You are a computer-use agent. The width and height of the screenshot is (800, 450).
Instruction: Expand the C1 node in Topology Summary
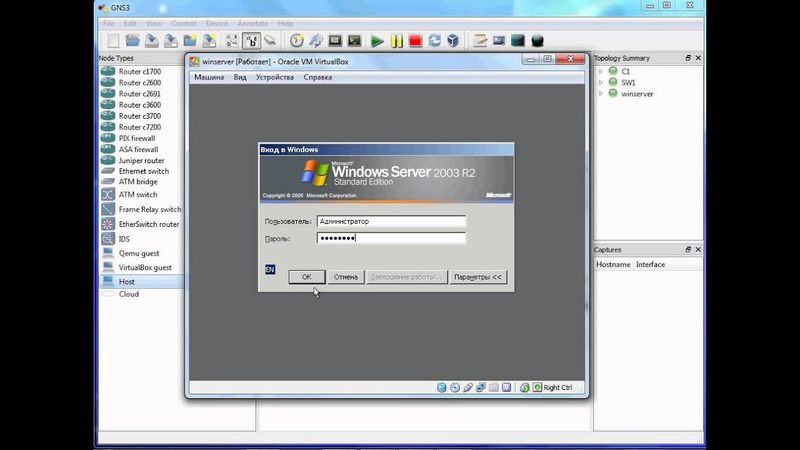(601, 71)
